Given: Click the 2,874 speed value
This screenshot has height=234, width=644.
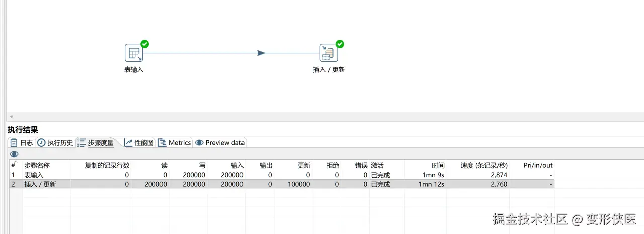Looking at the screenshot, I should (498, 175).
